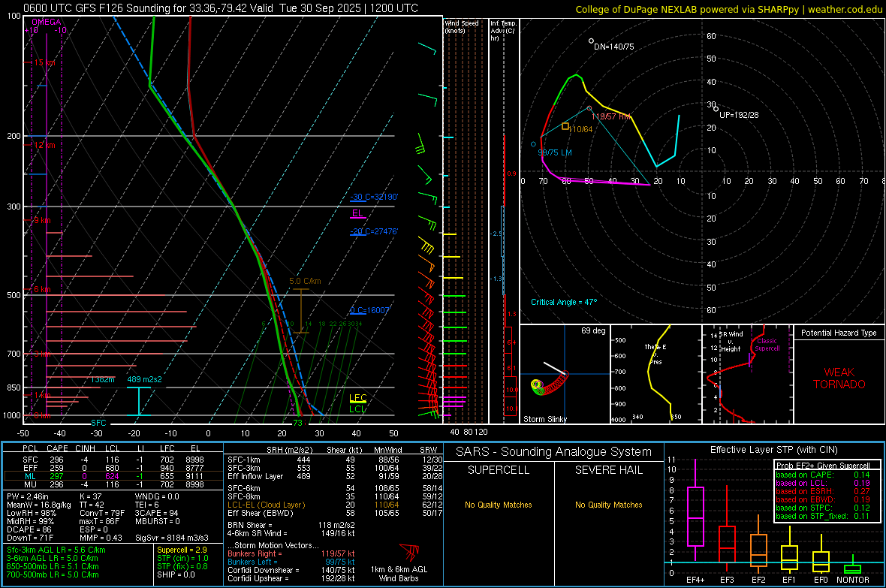Click the 'SFC-1km' shear table row label
886x588 pixels.
(244, 460)
